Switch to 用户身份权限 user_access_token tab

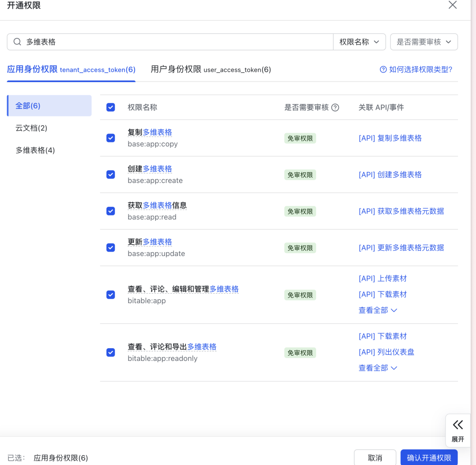click(x=211, y=70)
